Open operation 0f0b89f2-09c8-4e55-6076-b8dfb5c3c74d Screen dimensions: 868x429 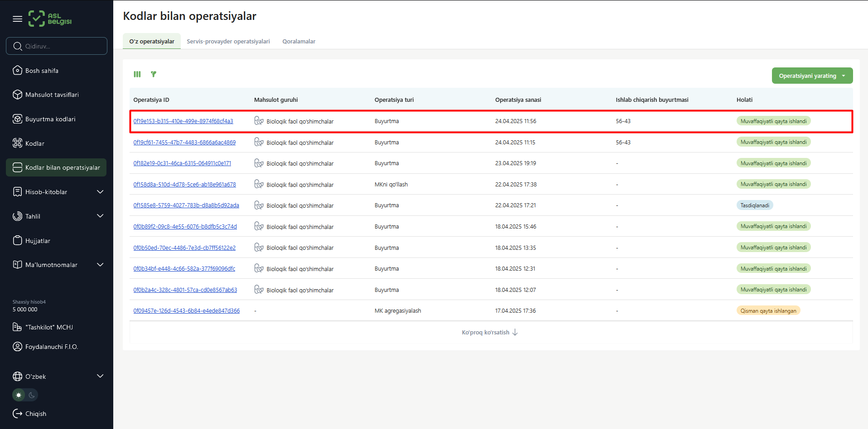tap(185, 226)
